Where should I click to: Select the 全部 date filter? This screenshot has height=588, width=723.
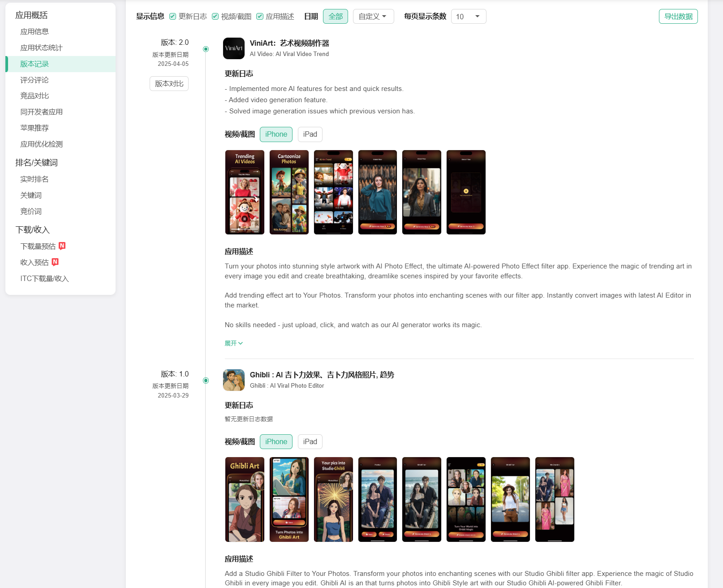(x=335, y=17)
